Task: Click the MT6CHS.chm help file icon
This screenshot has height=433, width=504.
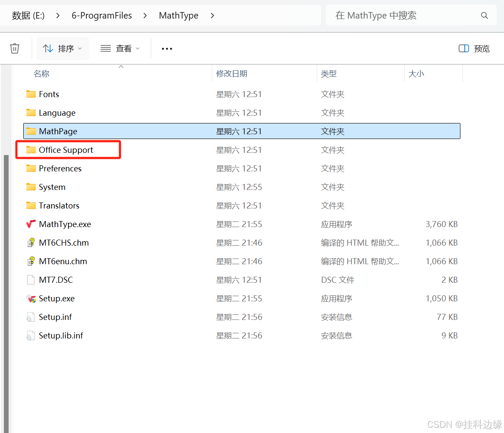Action: tap(31, 243)
